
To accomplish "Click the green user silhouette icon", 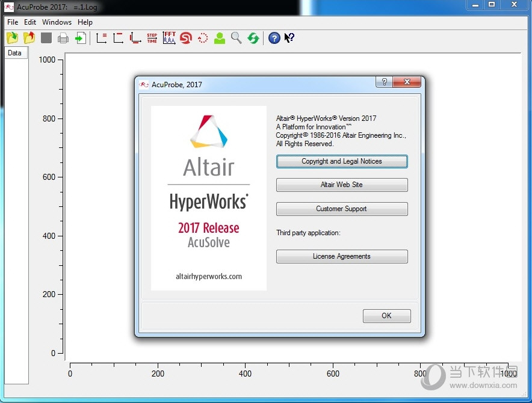I will click(x=220, y=38).
